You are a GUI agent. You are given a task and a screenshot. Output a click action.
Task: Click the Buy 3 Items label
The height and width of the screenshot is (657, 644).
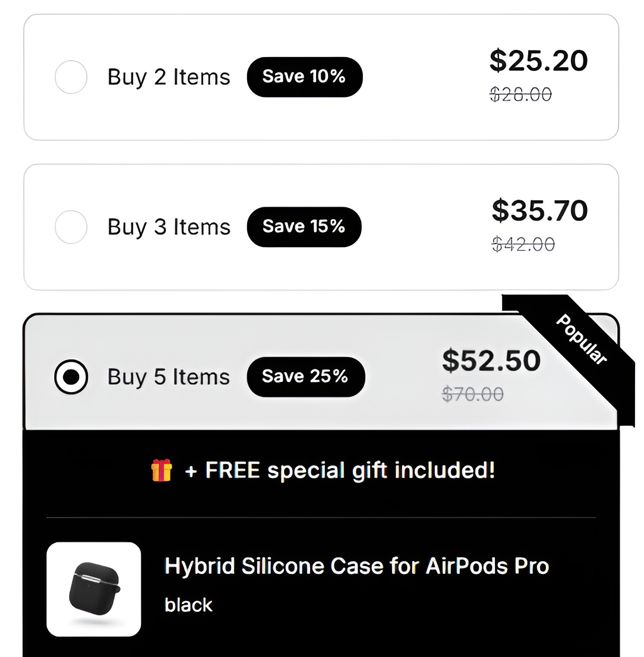pyautogui.click(x=169, y=227)
